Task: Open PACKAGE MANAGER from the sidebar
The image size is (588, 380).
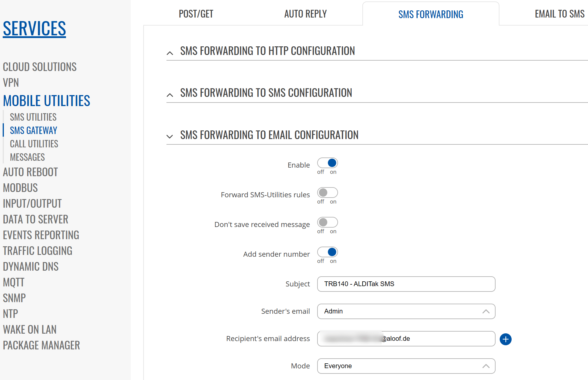Action: point(41,345)
